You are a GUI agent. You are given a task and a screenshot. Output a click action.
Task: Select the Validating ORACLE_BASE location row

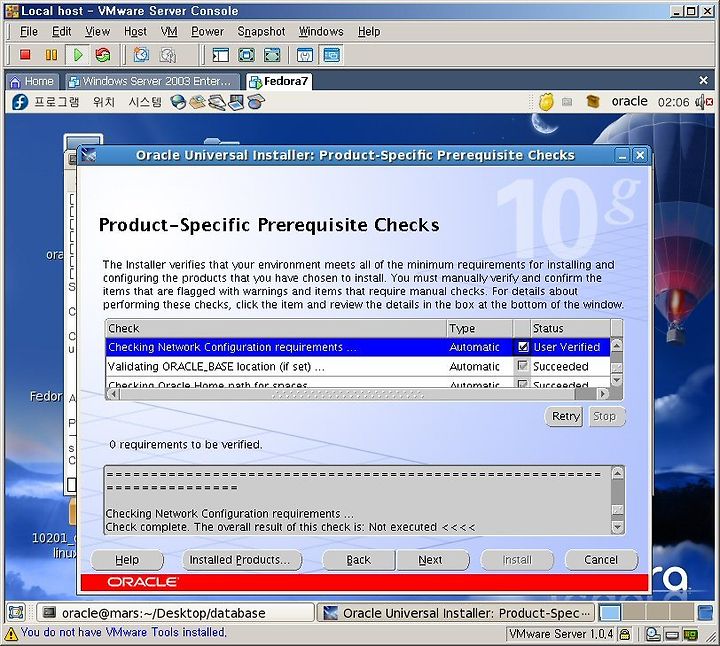pos(358,366)
